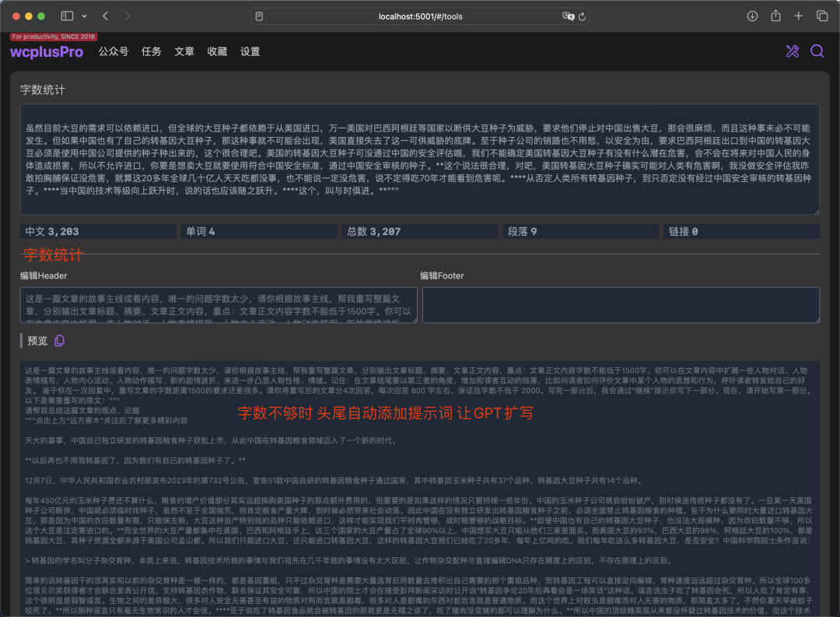Open the 收藏 menu item
Viewport: 840px width, 617px height.
coord(217,51)
